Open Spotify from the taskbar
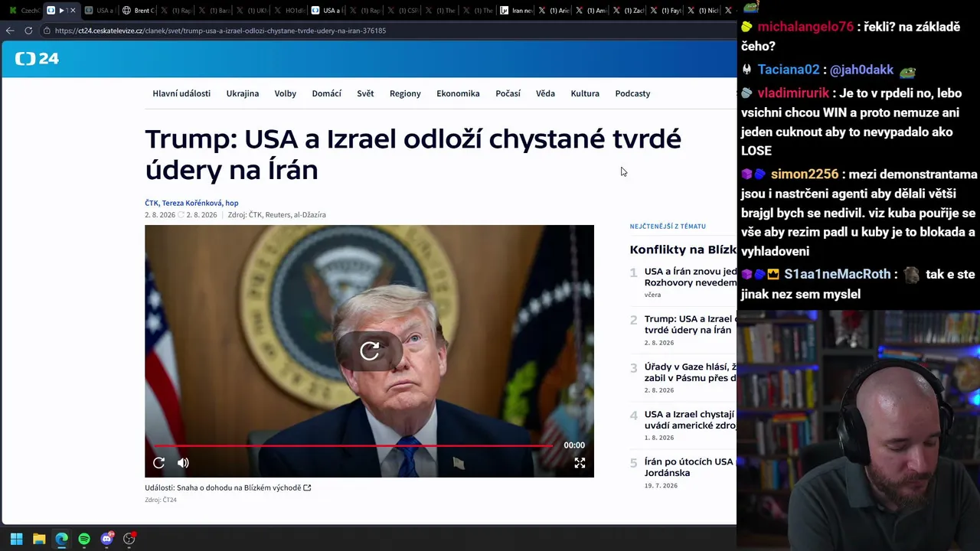Image resolution: width=980 pixels, height=551 pixels. pos(84,539)
